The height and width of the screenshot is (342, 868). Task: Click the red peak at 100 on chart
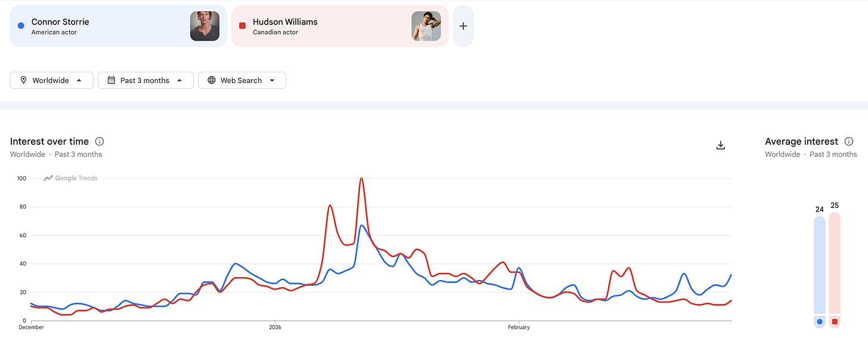(x=361, y=179)
